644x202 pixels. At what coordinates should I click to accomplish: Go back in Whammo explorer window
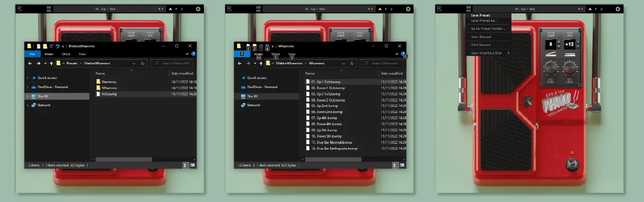pyautogui.click(x=239, y=63)
